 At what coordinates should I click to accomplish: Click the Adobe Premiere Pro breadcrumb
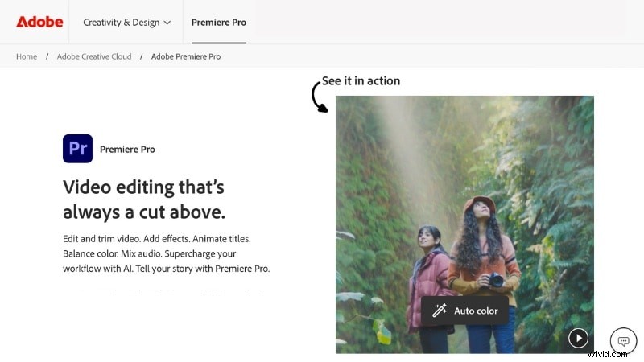pyautogui.click(x=186, y=56)
